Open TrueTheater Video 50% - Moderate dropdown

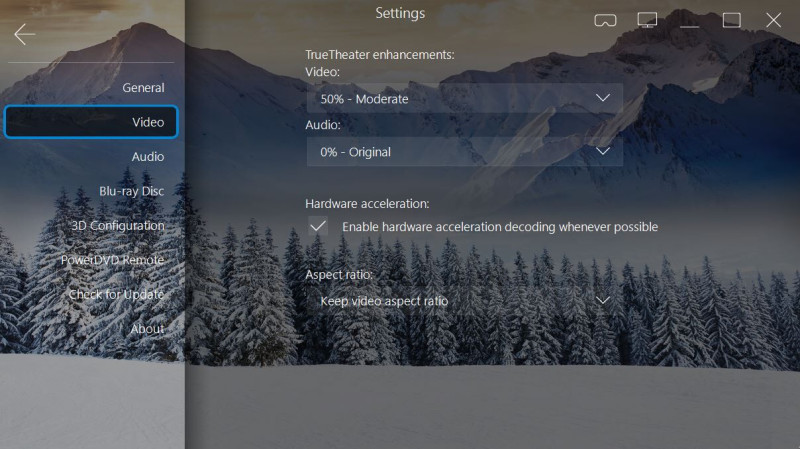coord(465,98)
